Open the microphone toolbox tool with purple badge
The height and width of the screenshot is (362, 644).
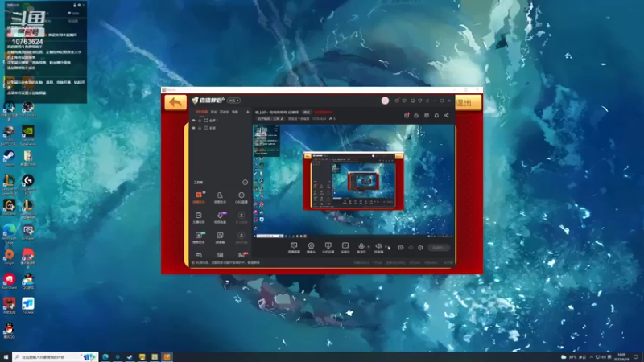pyautogui.click(x=220, y=217)
